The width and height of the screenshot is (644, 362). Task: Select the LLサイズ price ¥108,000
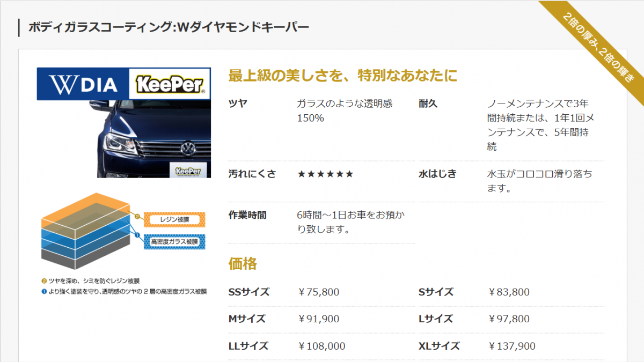tap(321, 346)
